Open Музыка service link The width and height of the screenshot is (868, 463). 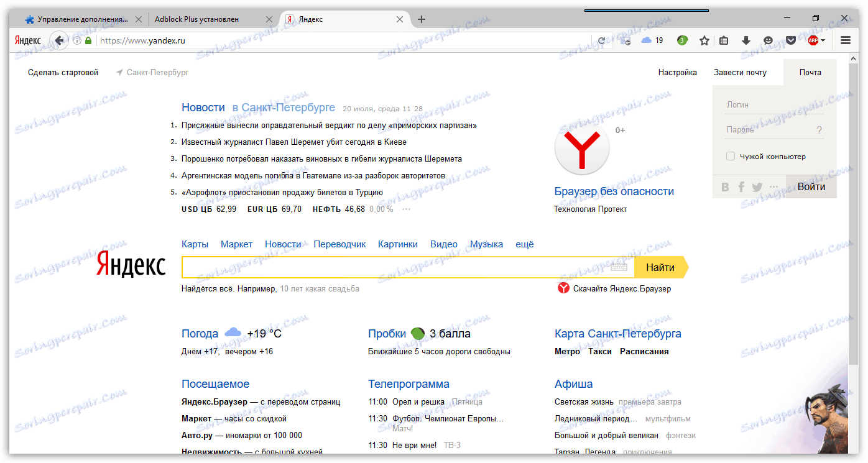tap(486, 244)
